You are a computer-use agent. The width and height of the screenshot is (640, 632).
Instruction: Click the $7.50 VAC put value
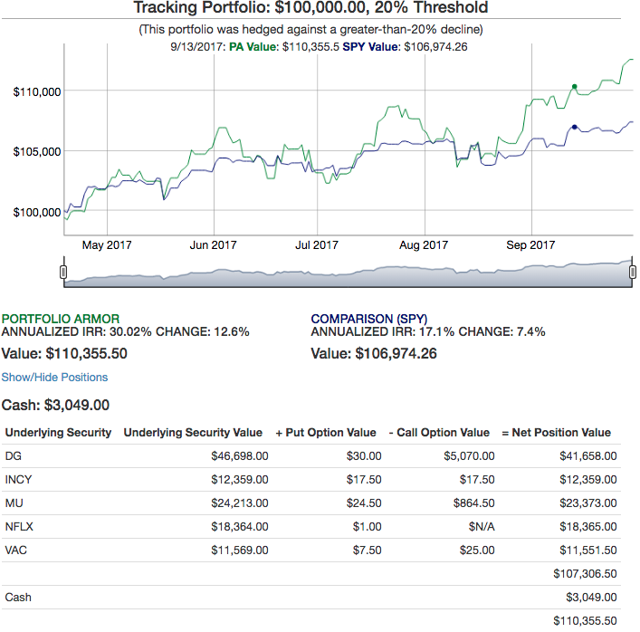pyautogui.click(x=367, y=550)
